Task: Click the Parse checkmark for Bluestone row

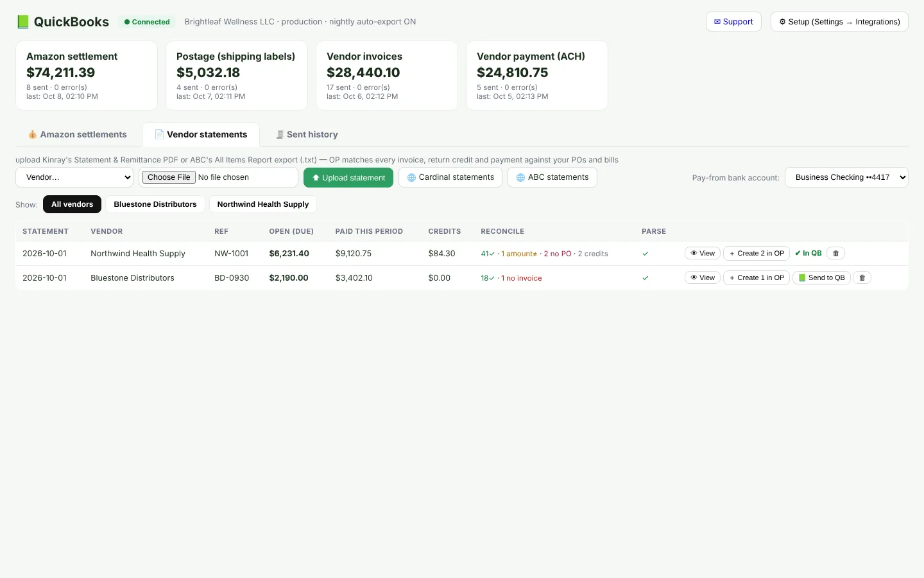Action: [646, 278]
